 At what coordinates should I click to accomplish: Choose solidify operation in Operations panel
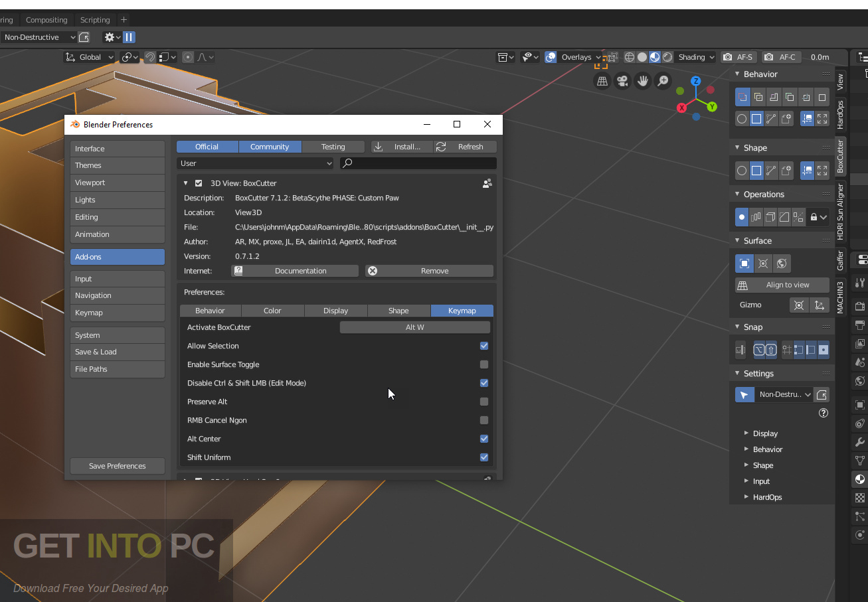click(770, 217)
